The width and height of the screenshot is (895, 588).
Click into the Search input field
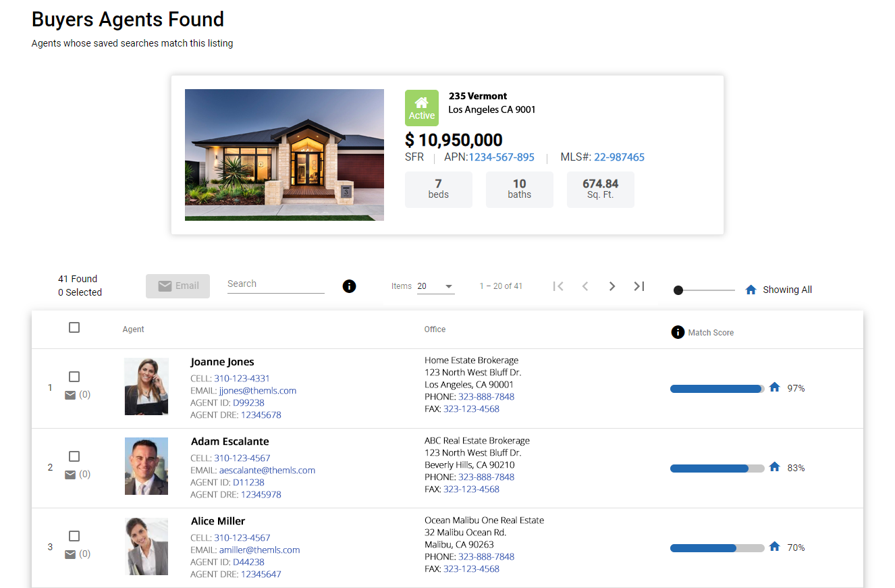point(276,284)
